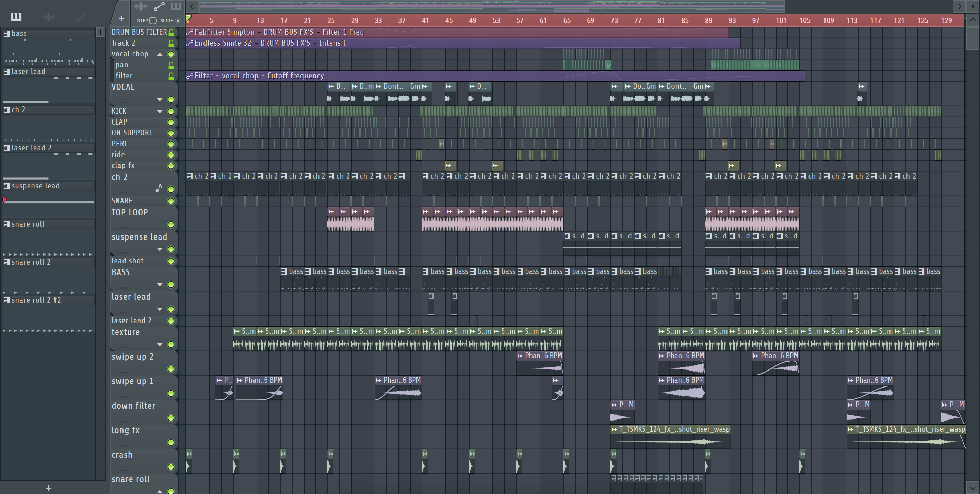Click the green playhead marker at bar 1
The image size is (980, 494).
[x=188, y=17]
